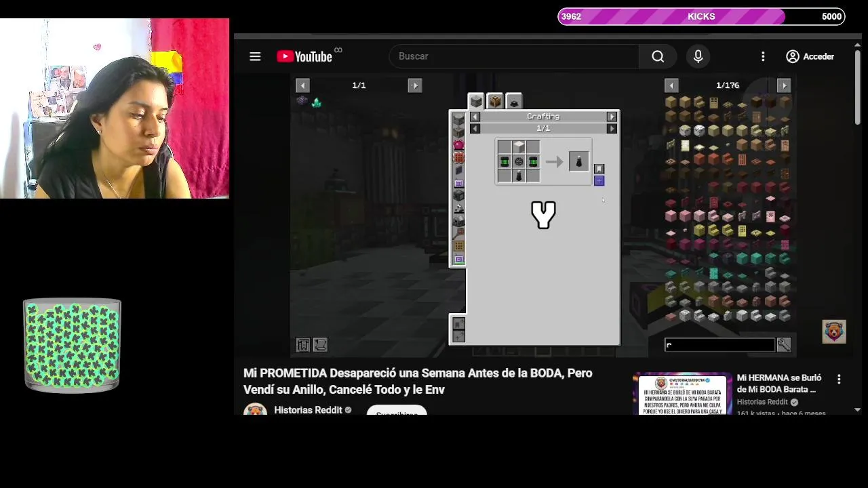This screenshot has width=868, height=488.
Task: Click the 1/176 page indicator text
Action: [728, 85]
